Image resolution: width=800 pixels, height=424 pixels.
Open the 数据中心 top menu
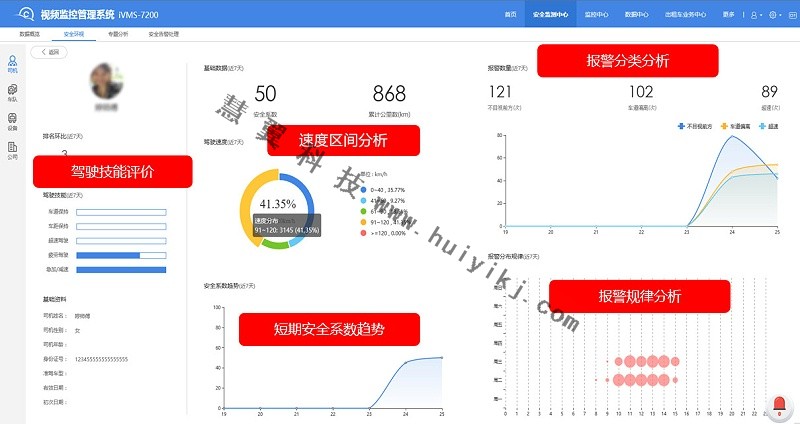tap(637, 15)
